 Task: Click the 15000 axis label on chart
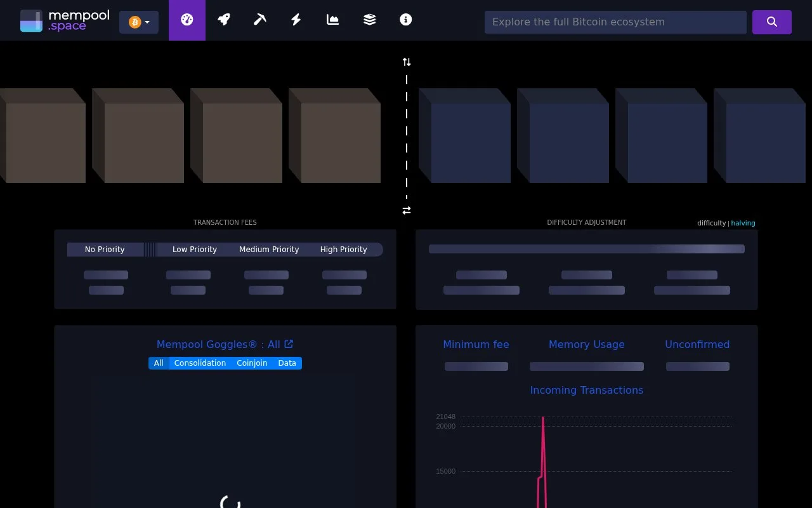tap(446, 471)
